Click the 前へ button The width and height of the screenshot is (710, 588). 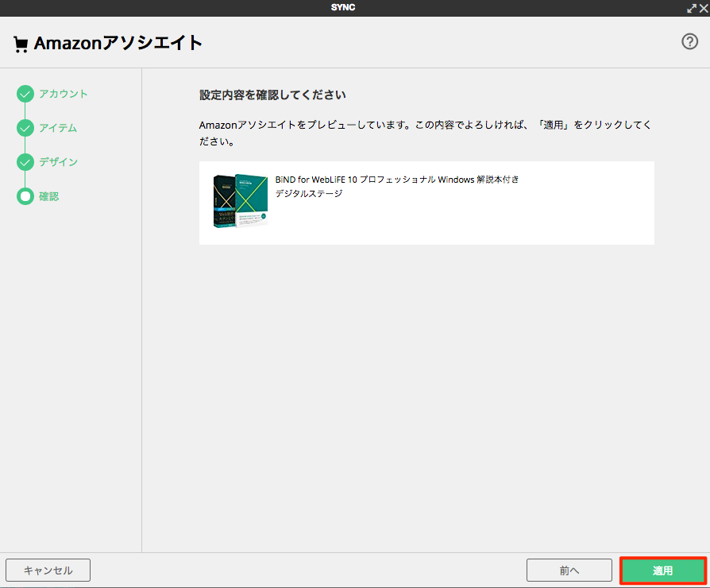point(569,570)
